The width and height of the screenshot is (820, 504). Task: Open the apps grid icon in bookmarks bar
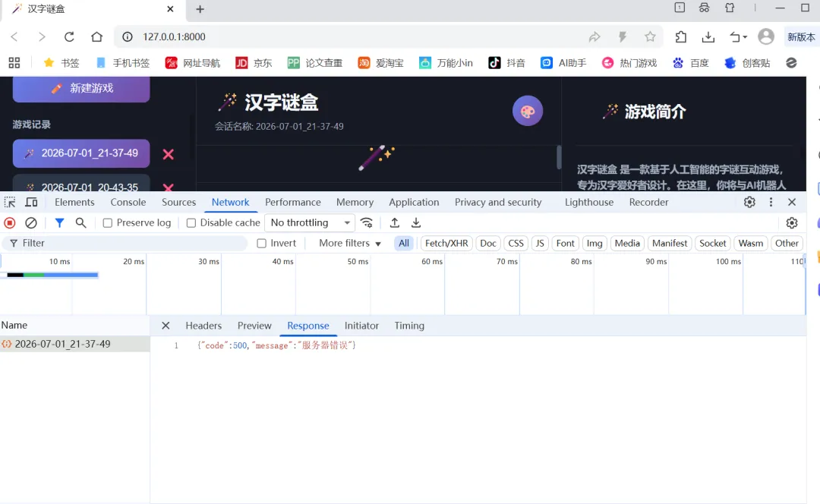tap(14, 63)
